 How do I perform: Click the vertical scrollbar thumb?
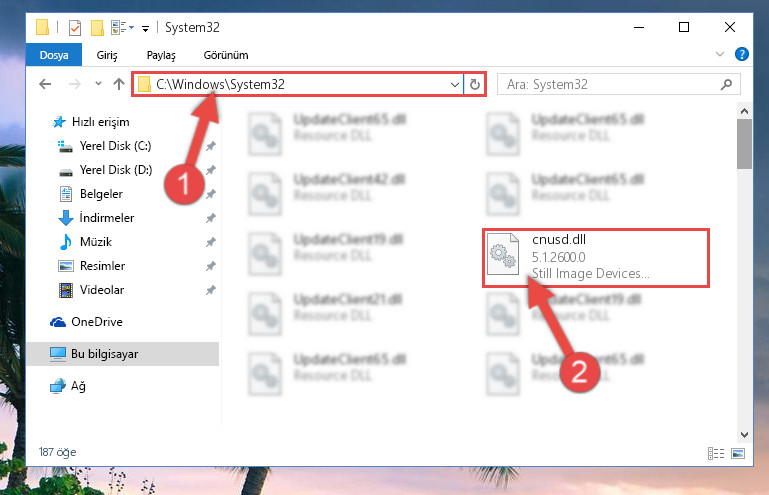tap(744, 144)
